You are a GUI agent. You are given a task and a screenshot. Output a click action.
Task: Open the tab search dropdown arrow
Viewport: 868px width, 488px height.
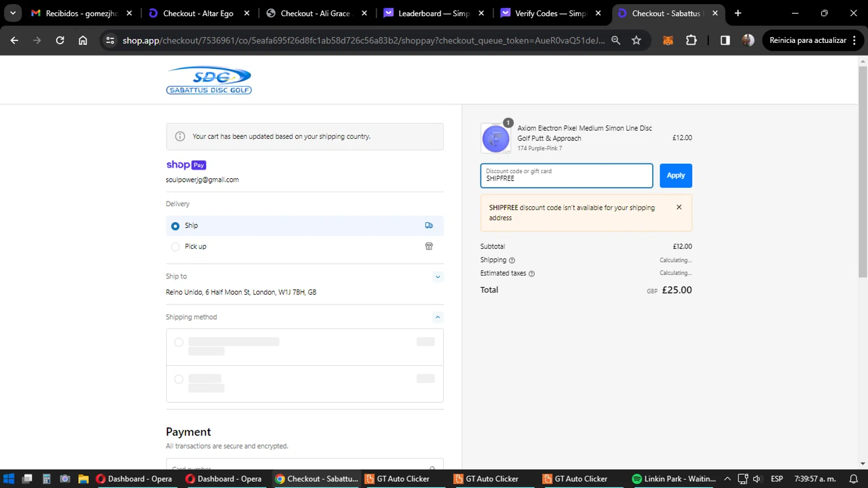(x=13, y=13)
